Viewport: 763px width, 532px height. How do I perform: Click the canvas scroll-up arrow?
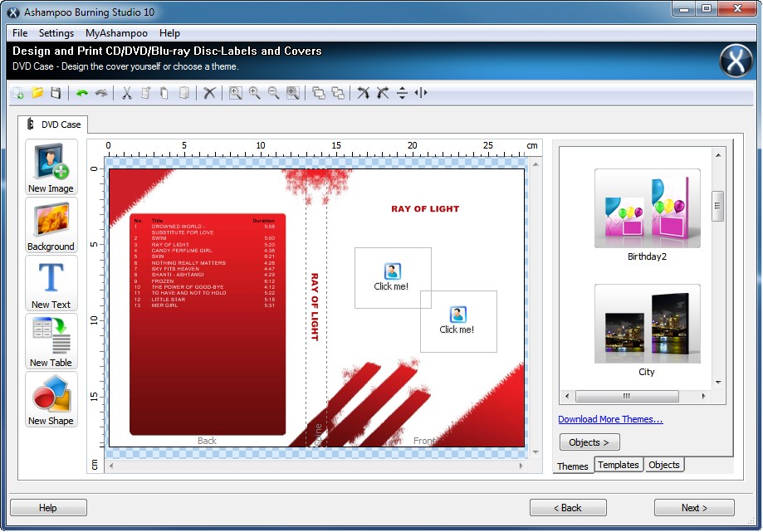coord(536,165)
